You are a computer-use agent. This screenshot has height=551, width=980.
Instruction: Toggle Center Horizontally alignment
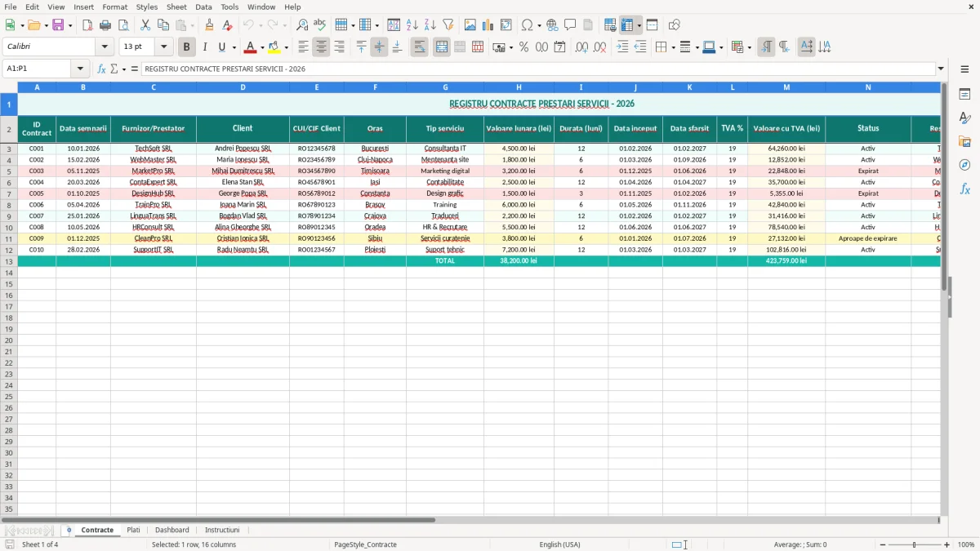[321, 47]
